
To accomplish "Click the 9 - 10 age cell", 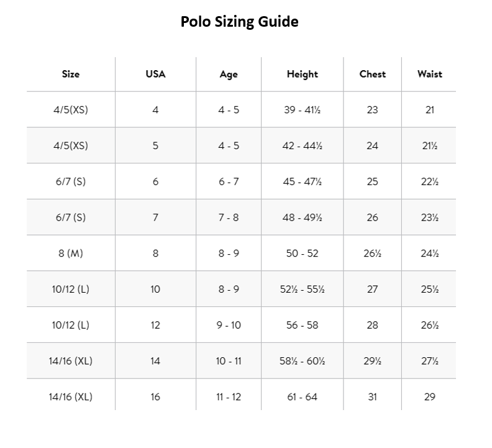I will [229, 325].
